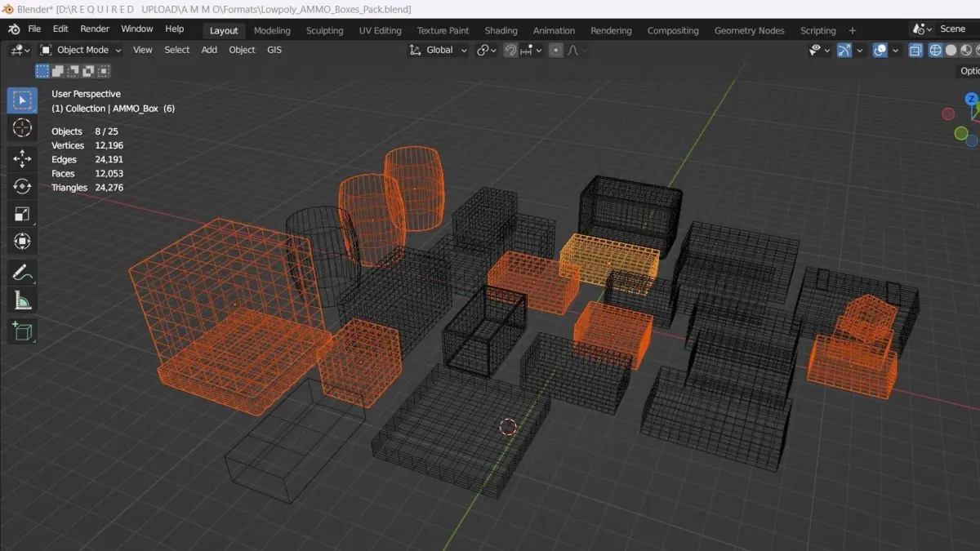Select the Scale tool

point(22,214)
